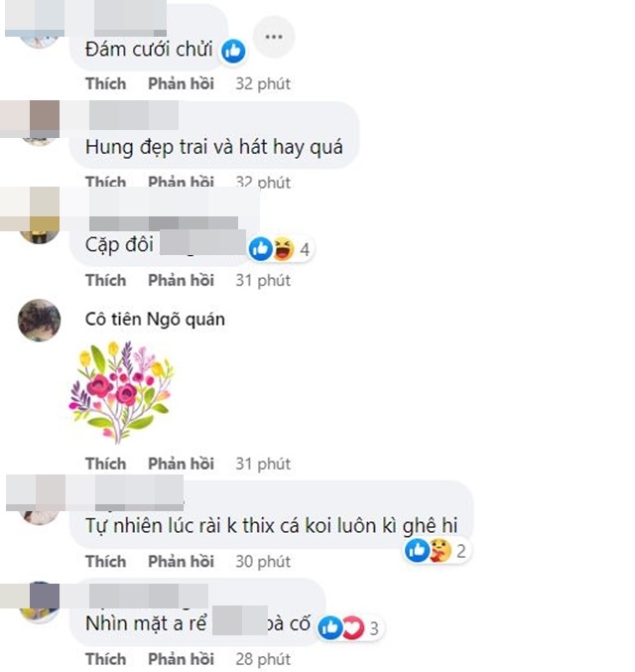
Task: Click the laughing emoji on 'Cặp đôi' comment
Action: pyautogui.click(x=284, y=248)
